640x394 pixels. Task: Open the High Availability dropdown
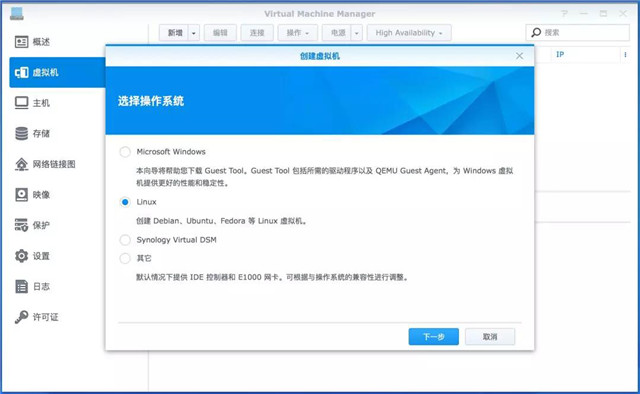409,33
